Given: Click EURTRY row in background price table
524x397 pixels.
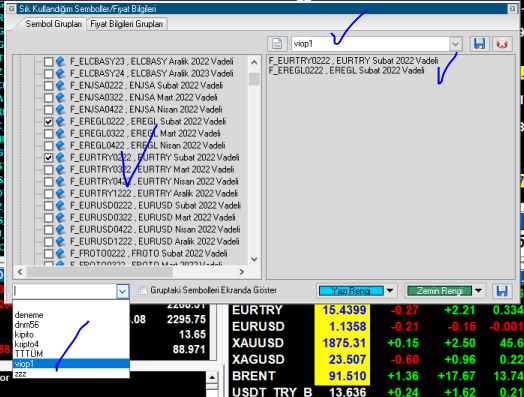Looking at the screenshot, I should (x=377, y=310).
